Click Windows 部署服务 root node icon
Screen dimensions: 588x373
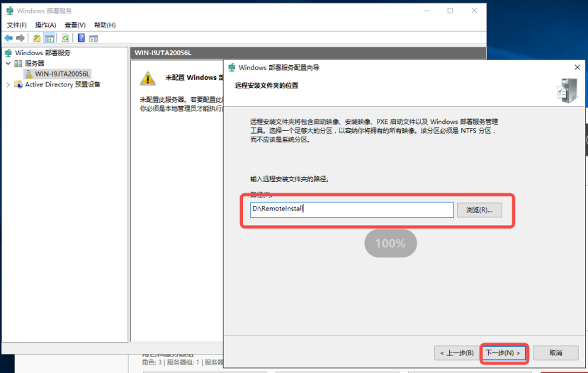click(x=9, y=53)
